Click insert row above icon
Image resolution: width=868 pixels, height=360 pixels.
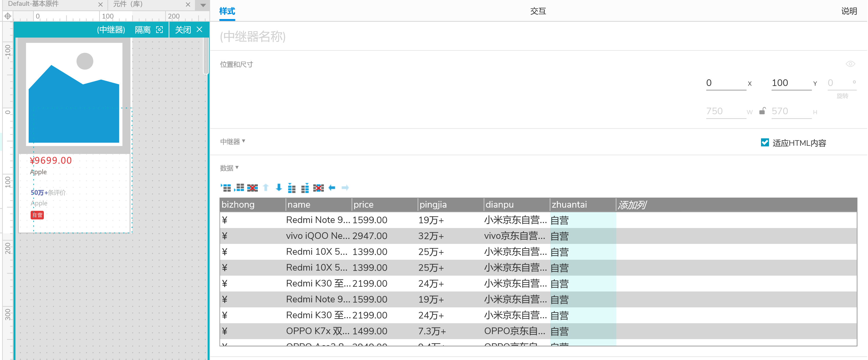226,188
